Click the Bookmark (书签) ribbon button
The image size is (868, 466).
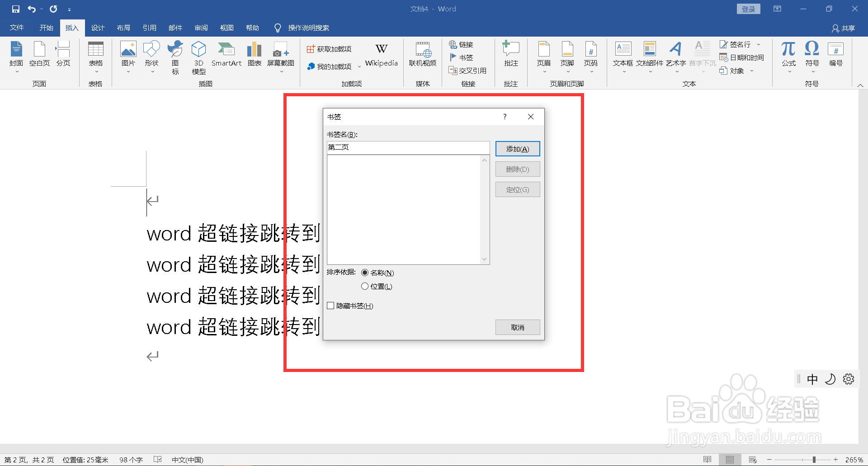click(461, 57)
